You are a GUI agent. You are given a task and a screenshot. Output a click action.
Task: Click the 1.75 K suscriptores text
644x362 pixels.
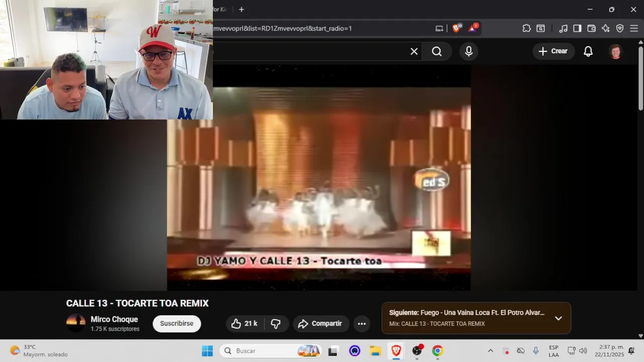pos(115,329)
